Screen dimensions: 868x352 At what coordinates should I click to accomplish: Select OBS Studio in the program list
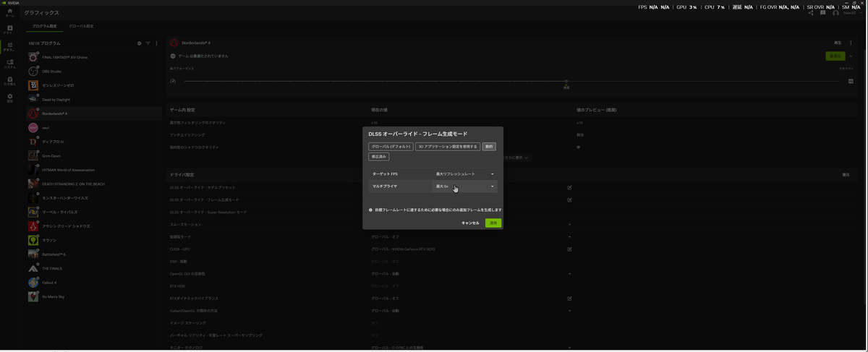tap(94, 71)
